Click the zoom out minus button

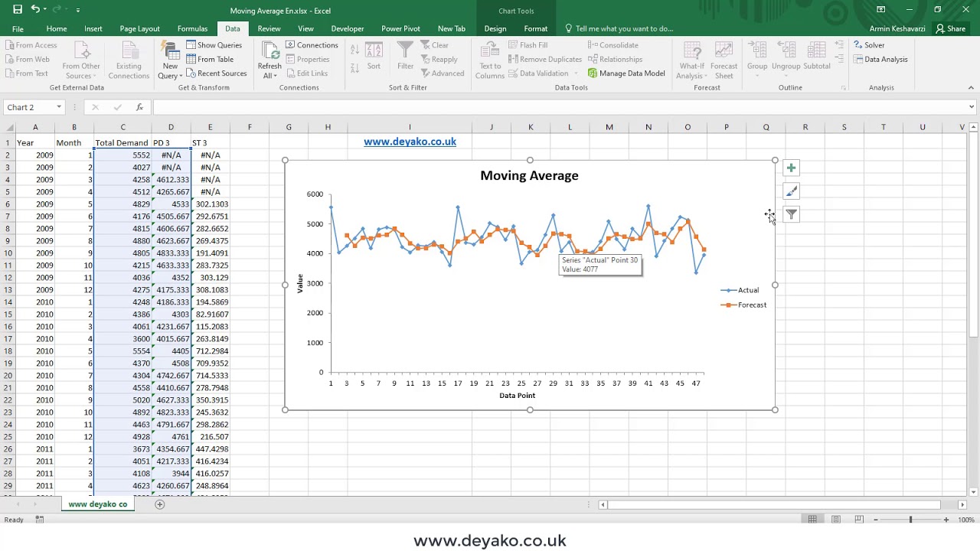click(876, 520)
